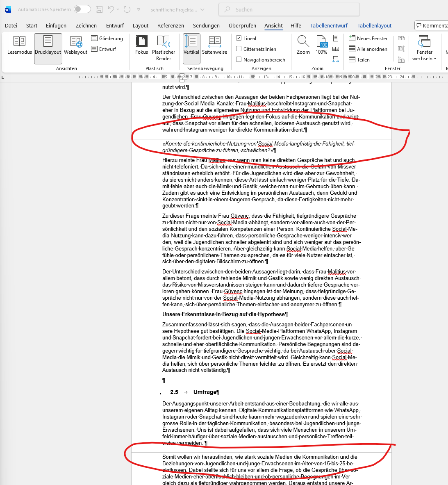Open Neues Fenster
Screen dimensions: 448x485
[x=368, y=39]
